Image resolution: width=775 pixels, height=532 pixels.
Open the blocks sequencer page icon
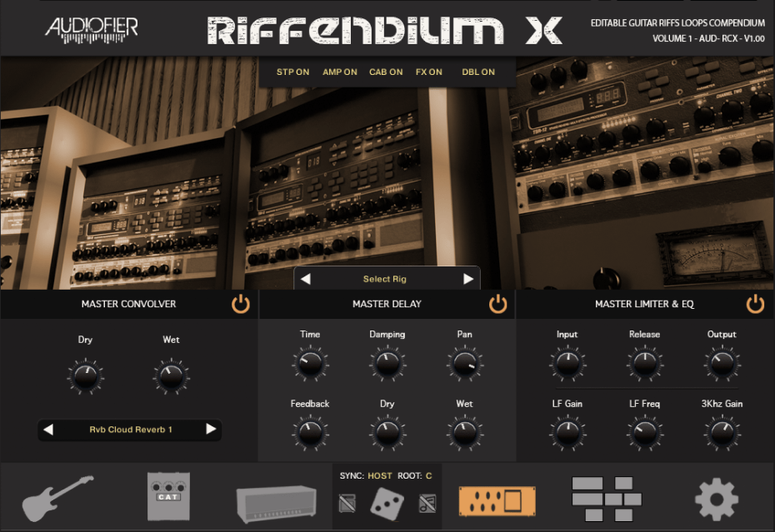606,499
